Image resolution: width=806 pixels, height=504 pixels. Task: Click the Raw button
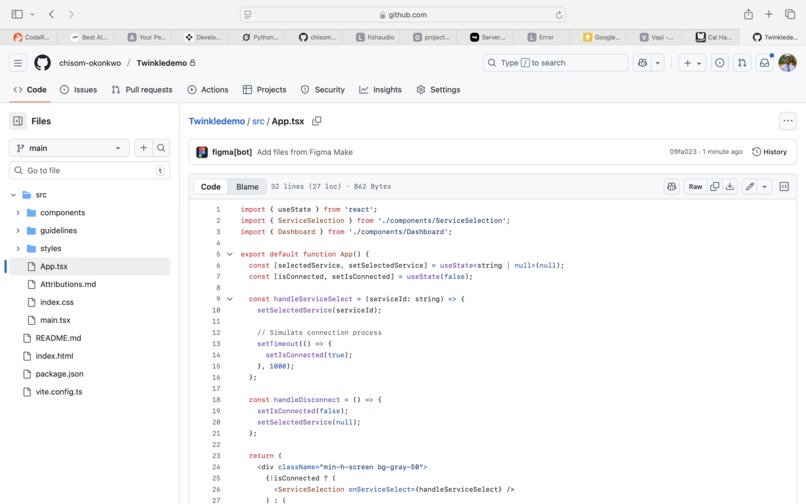pyautogui.click(x=695, y=187)
